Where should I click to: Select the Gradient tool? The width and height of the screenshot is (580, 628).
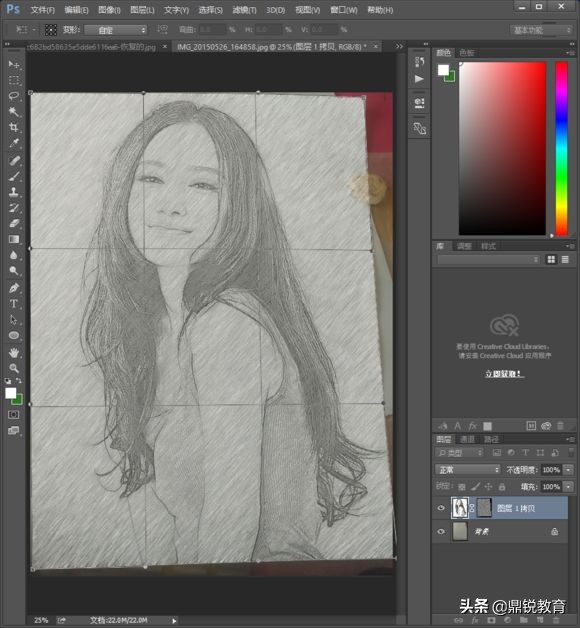tap(14, 239)
